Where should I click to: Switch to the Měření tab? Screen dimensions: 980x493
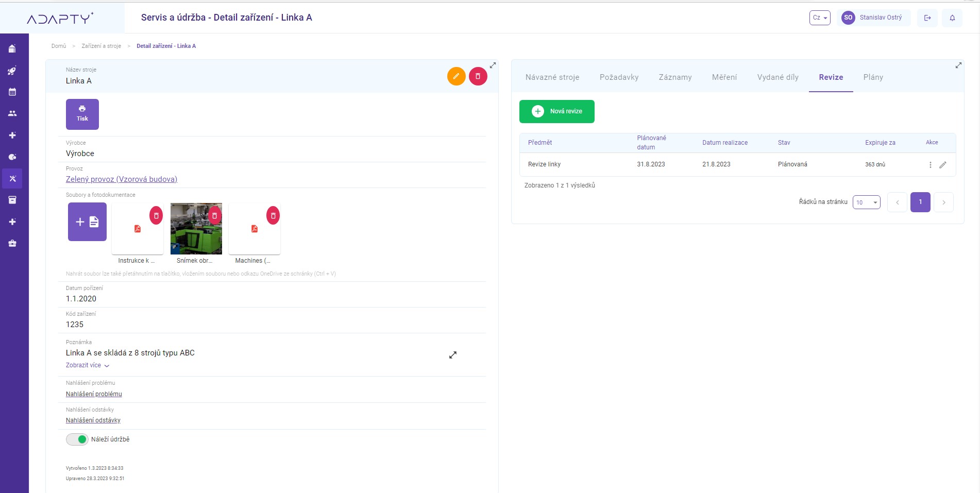tap(724, 77)
